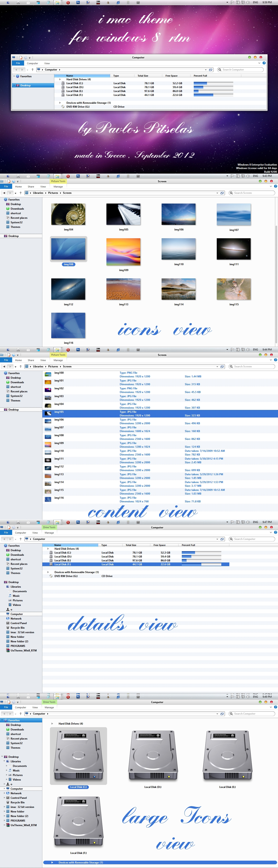This screenshot has width=278, height=868.
Task: Select large Local Disk (C:) drive icon
Action: 78,755
